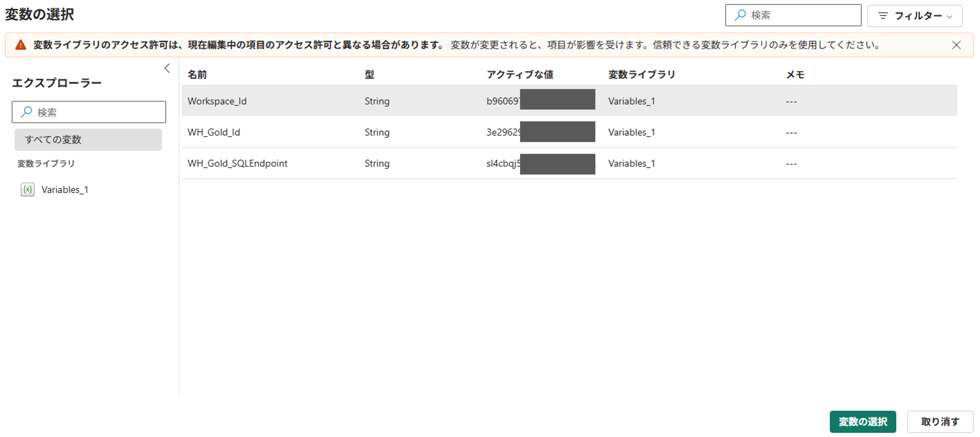Click the 名前 column header
Viewport: 980px width, 437px height.
tap(197, 75)
